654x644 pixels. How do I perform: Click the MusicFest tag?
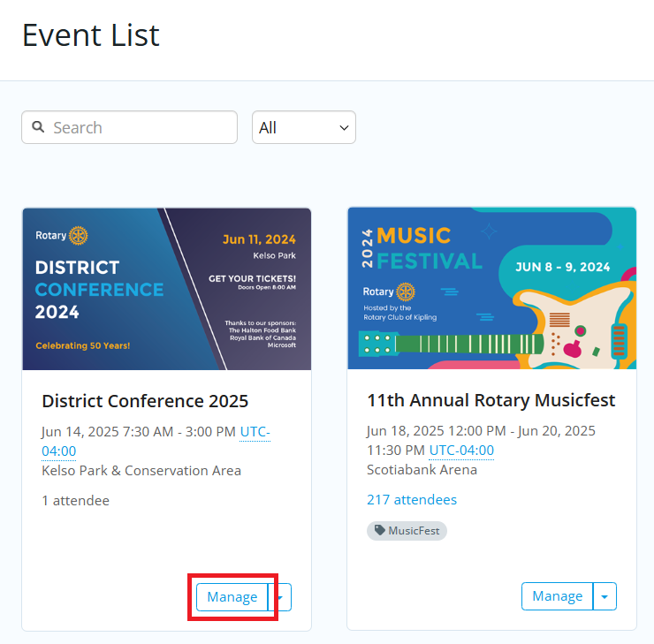(x=407, y=531)
